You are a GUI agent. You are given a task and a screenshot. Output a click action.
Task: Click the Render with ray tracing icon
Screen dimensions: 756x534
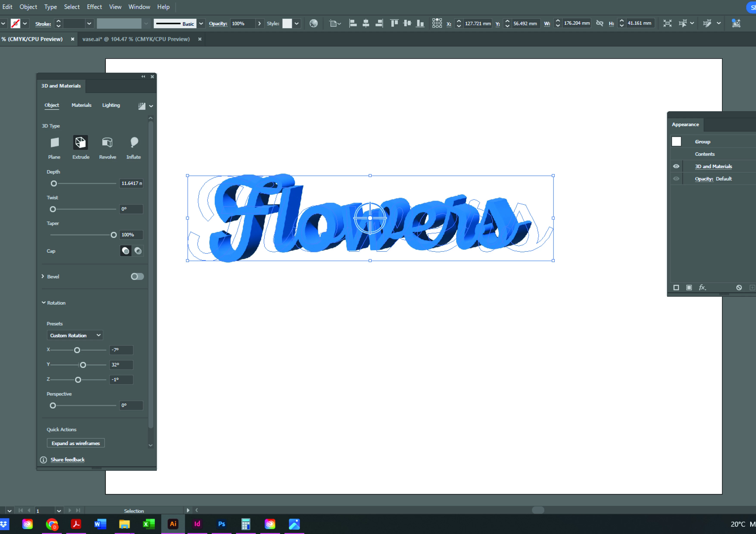(142, 106)
